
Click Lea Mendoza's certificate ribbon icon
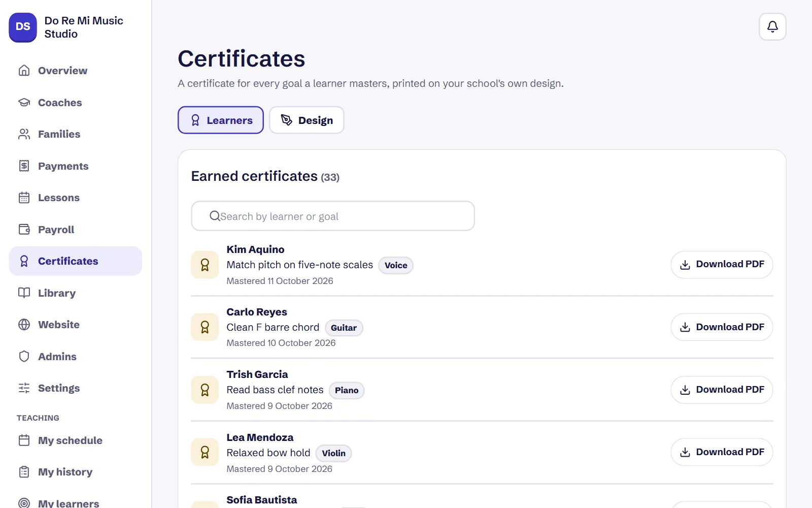click(x=205, y=452)
